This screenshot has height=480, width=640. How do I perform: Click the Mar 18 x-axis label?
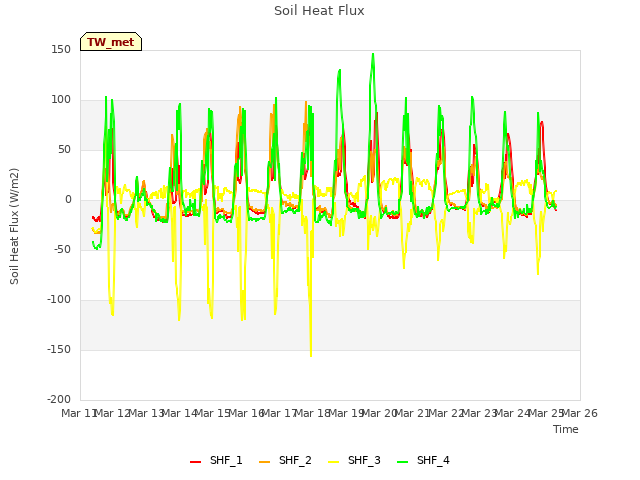313,413
